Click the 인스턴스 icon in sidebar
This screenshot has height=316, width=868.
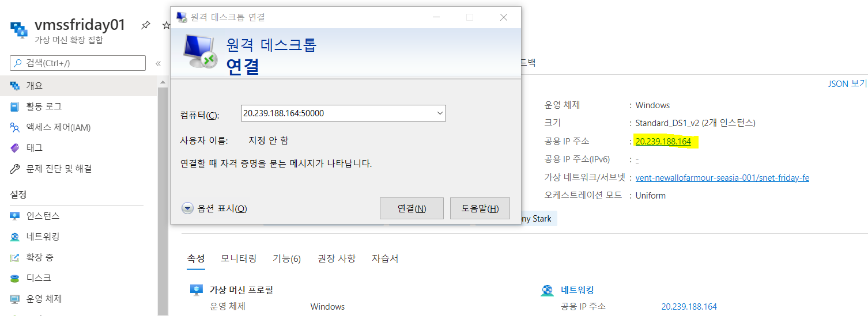[16, 216]
